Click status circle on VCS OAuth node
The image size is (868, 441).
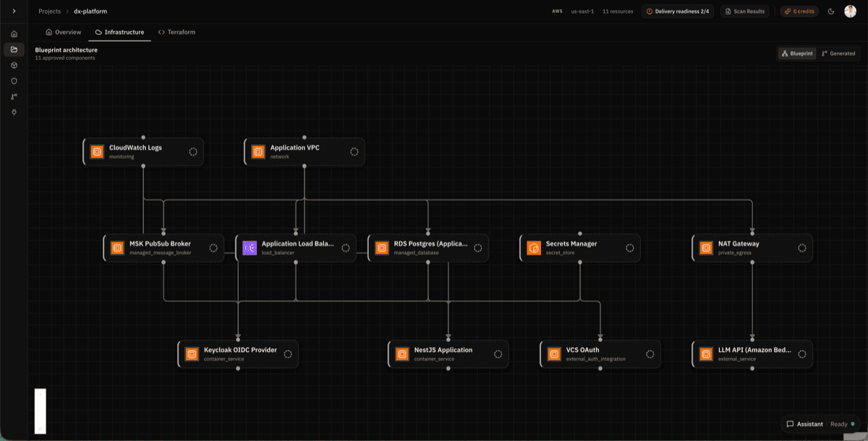pos(650,354)
